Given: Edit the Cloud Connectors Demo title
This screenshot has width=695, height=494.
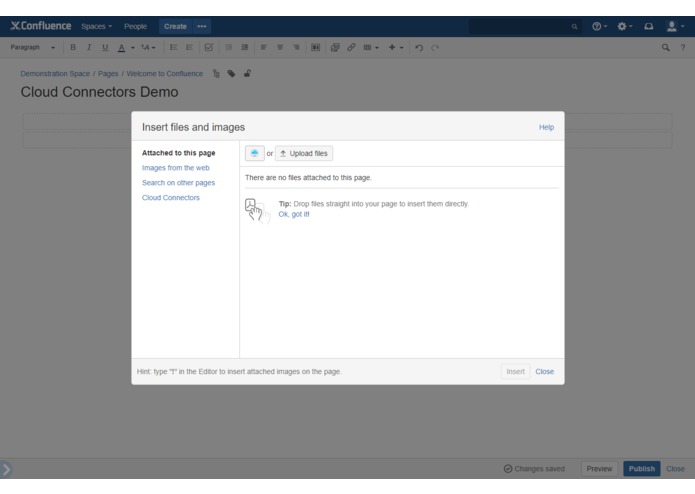Looking at the screenshot, I should pyautogui.click(x=99, y=92).
